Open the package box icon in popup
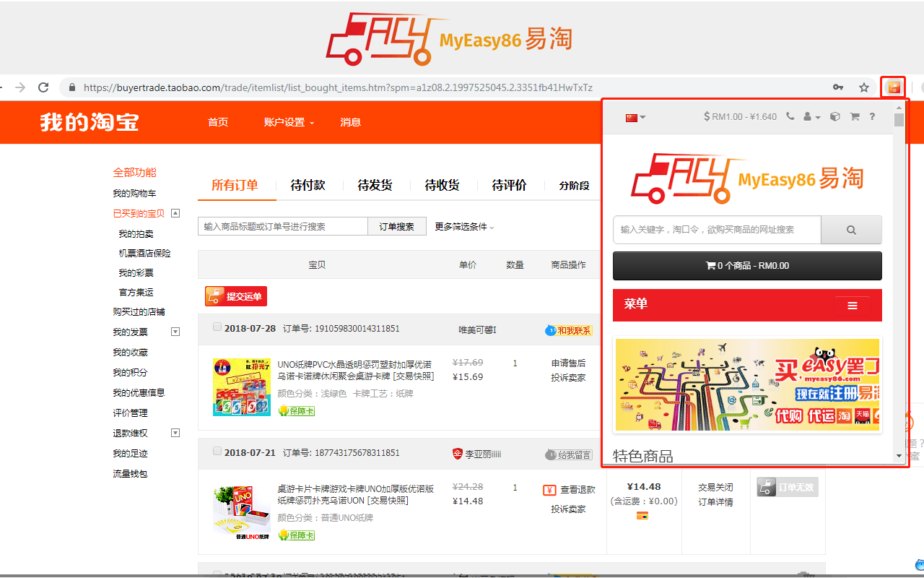924x578 pixels. [x=835, y=116]
